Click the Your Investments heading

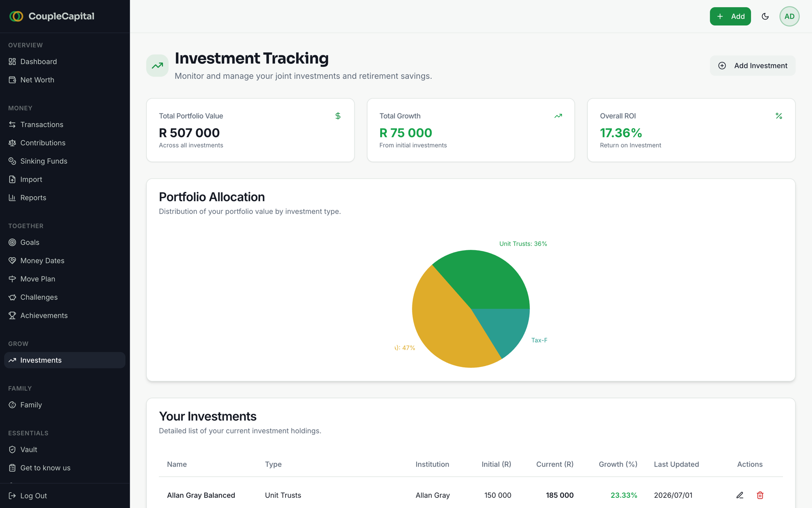pyautogui.click(x=208, y=416)
